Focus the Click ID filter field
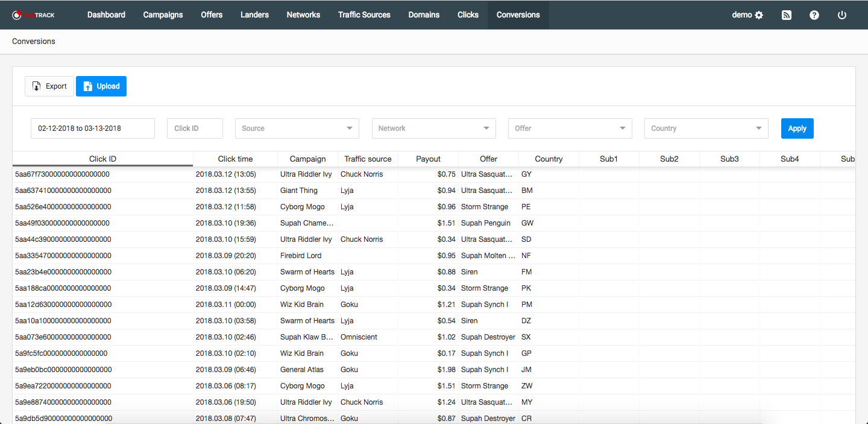868x424 pixels. (x=195, y=128)
